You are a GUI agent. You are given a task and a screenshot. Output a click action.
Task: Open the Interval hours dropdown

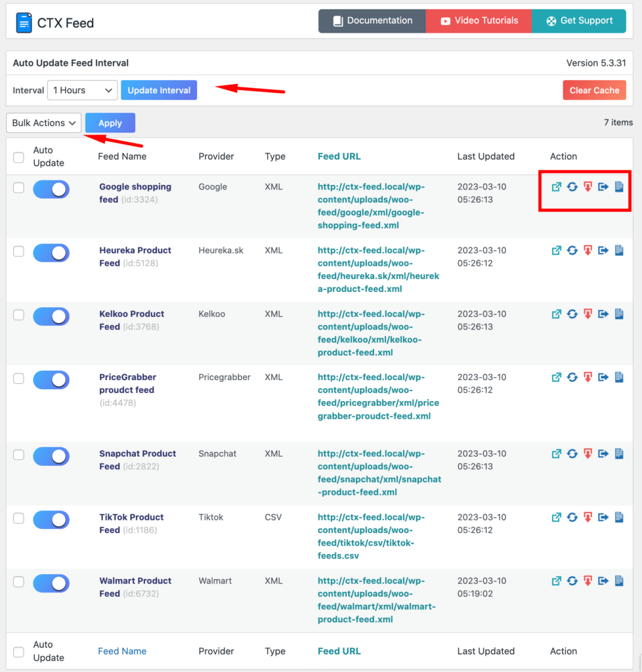pyautogui.click(x=82, y=90)
